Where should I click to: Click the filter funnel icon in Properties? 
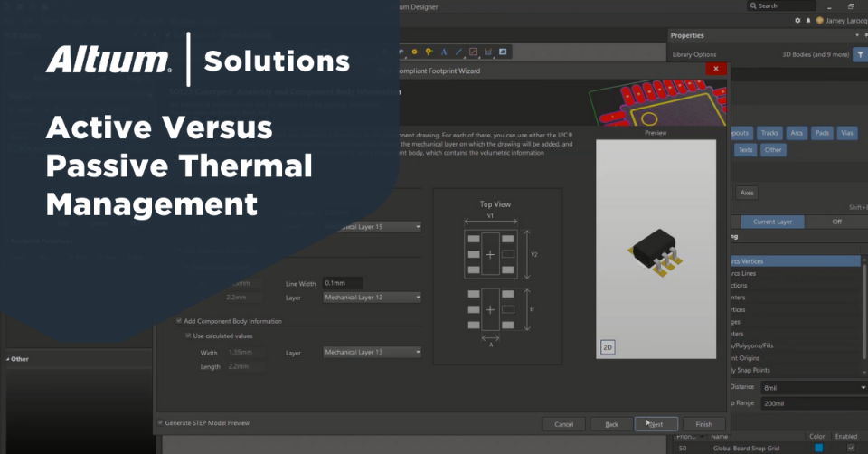click(x=860, y=54)
